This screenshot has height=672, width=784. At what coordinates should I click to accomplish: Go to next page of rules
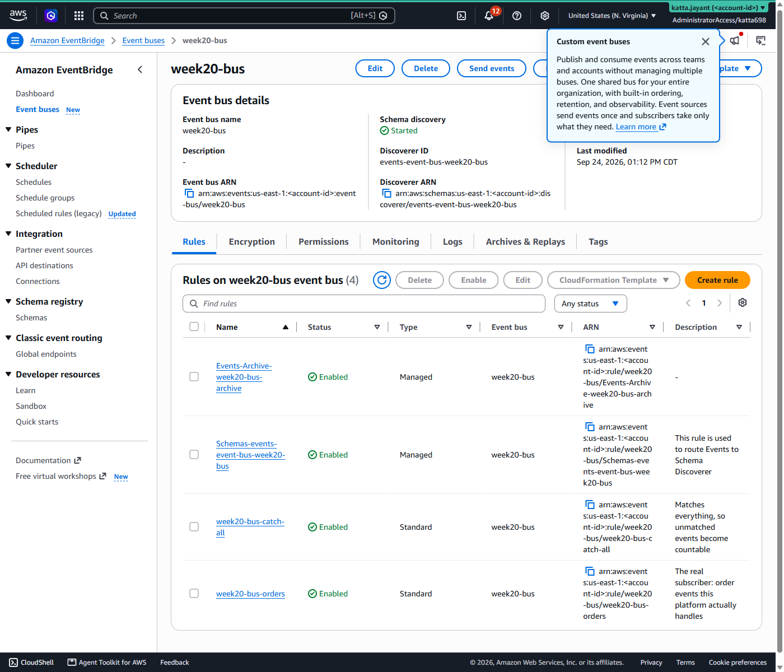tap(720, 303)
